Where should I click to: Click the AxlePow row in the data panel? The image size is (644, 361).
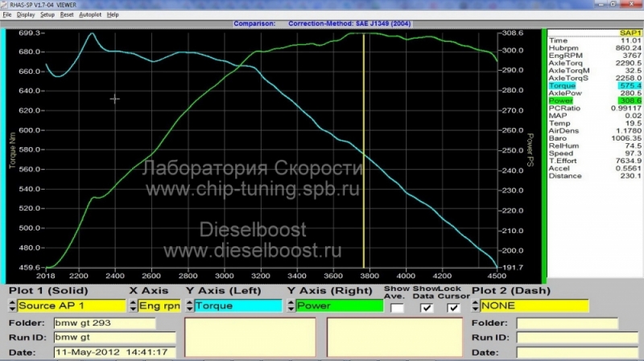(594, 93)
